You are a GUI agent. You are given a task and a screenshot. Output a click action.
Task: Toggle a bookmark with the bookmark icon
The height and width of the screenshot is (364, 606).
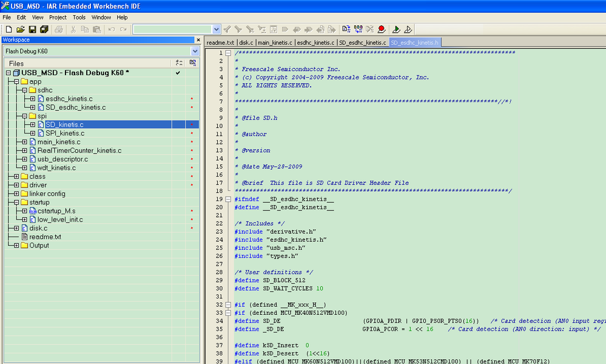tap(285, 29)
